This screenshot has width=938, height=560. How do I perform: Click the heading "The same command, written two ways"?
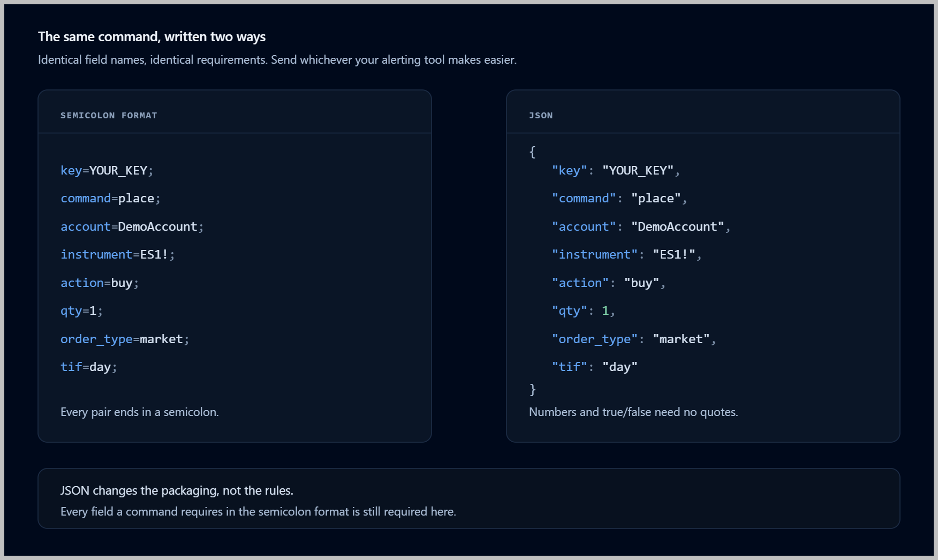(152, 37)
